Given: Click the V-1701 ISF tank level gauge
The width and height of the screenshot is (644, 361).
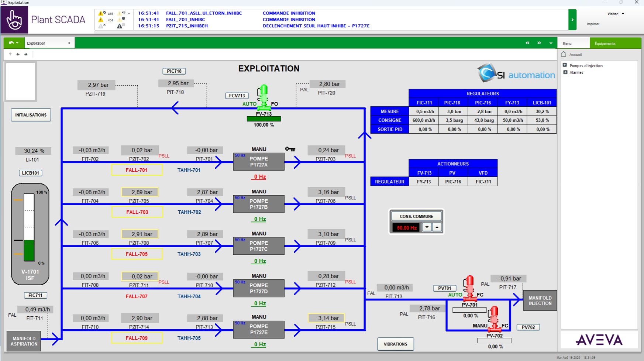Looking at the screenshot, I should pyautogui.click(x=29, y=227).
